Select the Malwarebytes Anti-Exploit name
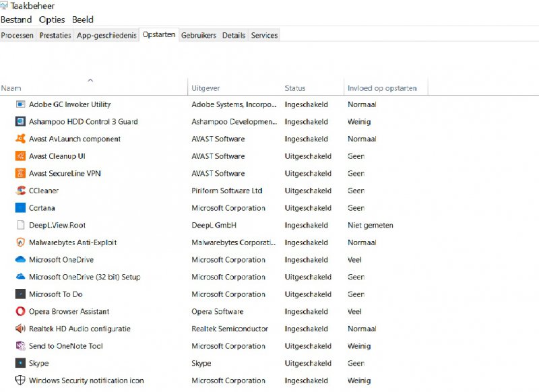Viewport: 539px width, 392px height. (x=73, y=242)
